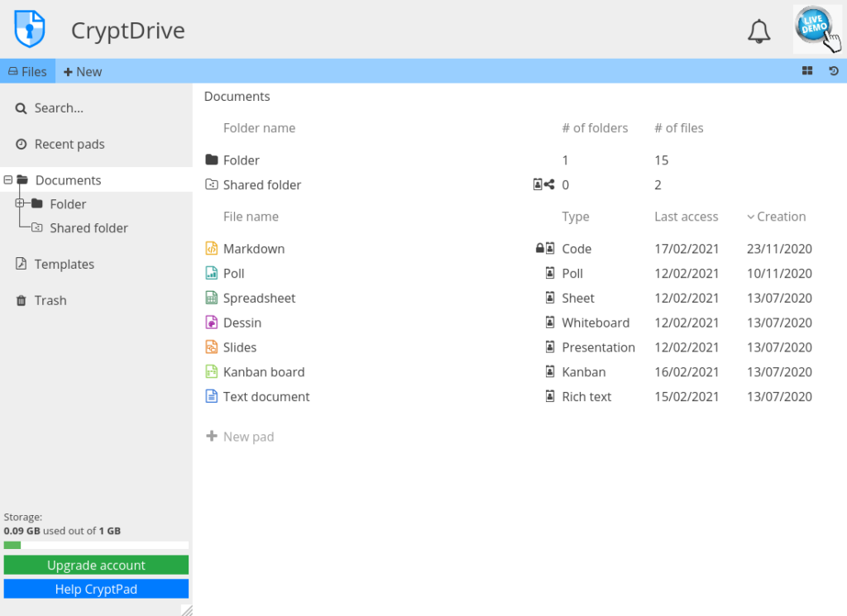Click 'Whiteboard' type cell

pos(596,322)
